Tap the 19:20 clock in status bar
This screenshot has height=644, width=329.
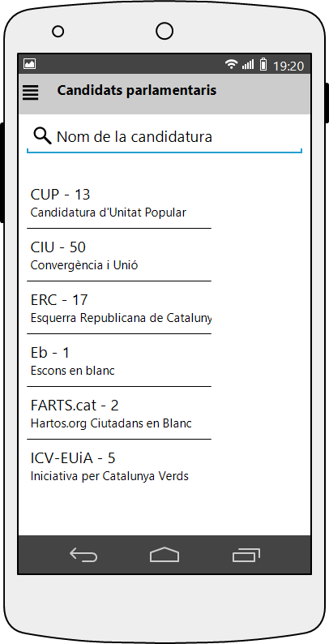(288, 66)
